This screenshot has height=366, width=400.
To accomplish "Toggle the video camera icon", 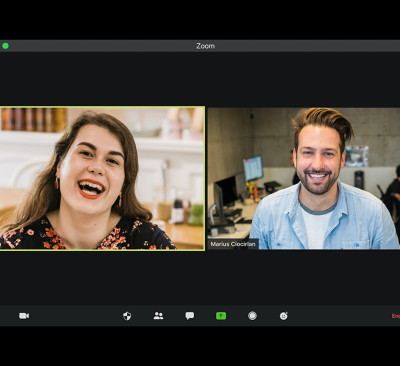I will point(24,316).
